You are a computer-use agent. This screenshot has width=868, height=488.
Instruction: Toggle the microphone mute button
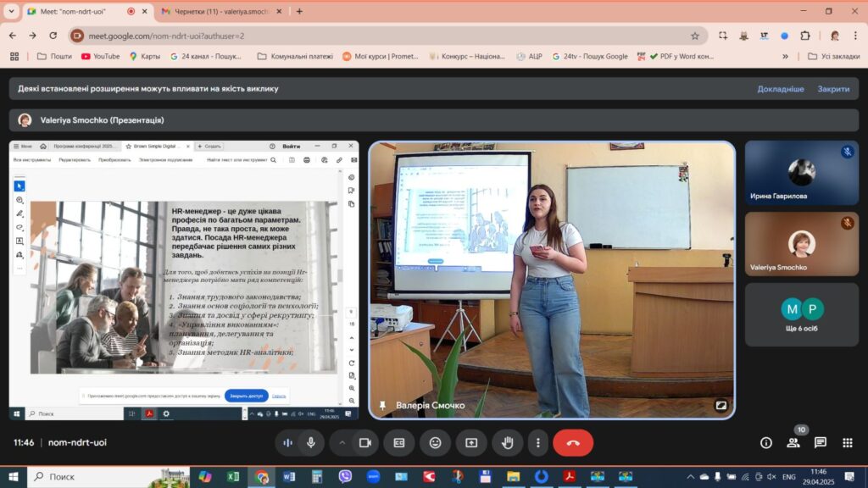tap(311, 442)
